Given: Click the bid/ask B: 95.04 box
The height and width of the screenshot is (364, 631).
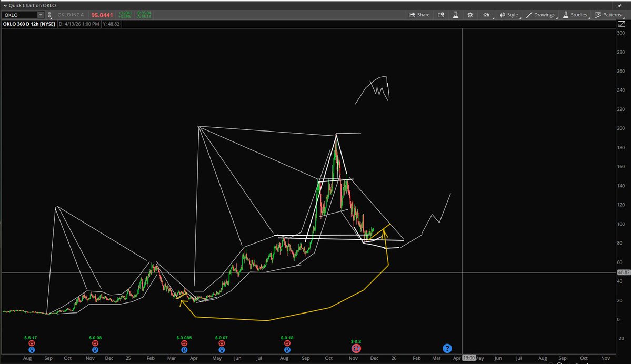Looking at the screenshot, I should coord(144,15).
